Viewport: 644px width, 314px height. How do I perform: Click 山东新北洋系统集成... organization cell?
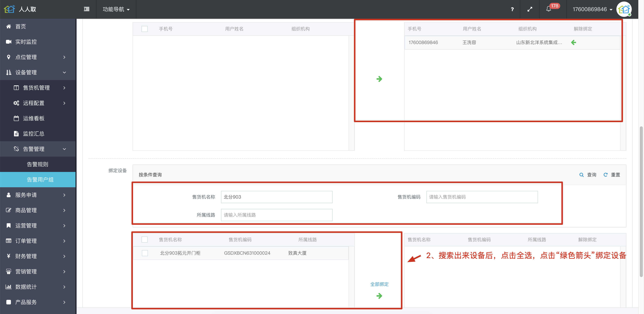pyautogui.click(x=539, y=43)
